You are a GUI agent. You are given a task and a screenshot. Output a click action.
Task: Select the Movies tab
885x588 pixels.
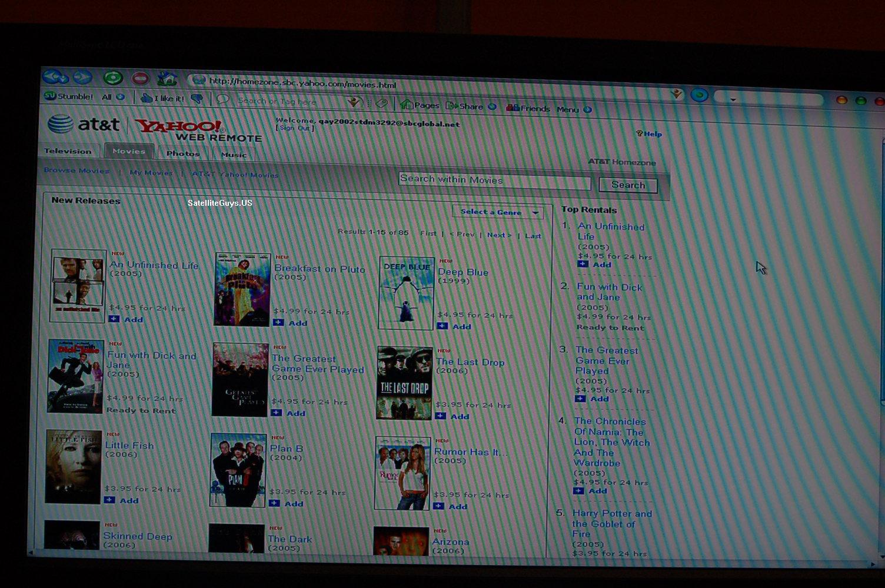[129, 151]
